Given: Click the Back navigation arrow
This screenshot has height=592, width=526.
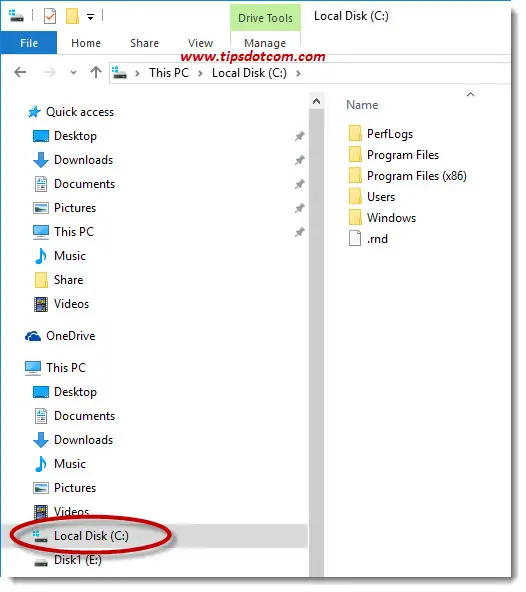Looking at the screenshot, I should pyautogui.click(x=20, y=72).
